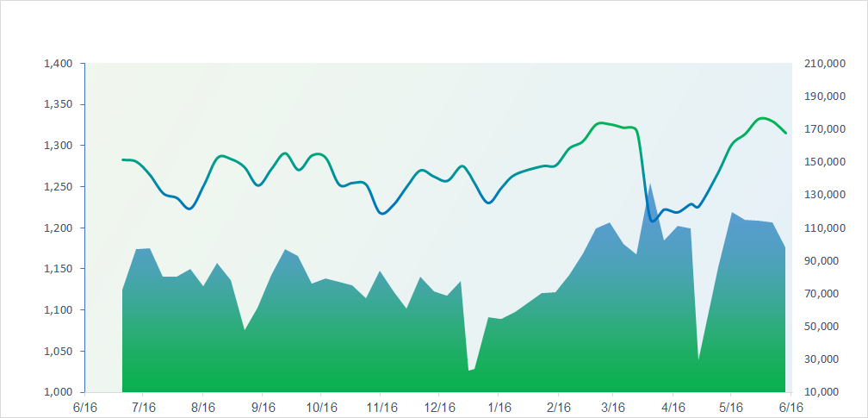Select the 2/16 date label
The width and height of the screenshot is (868, 418).
tap(558, 407)
